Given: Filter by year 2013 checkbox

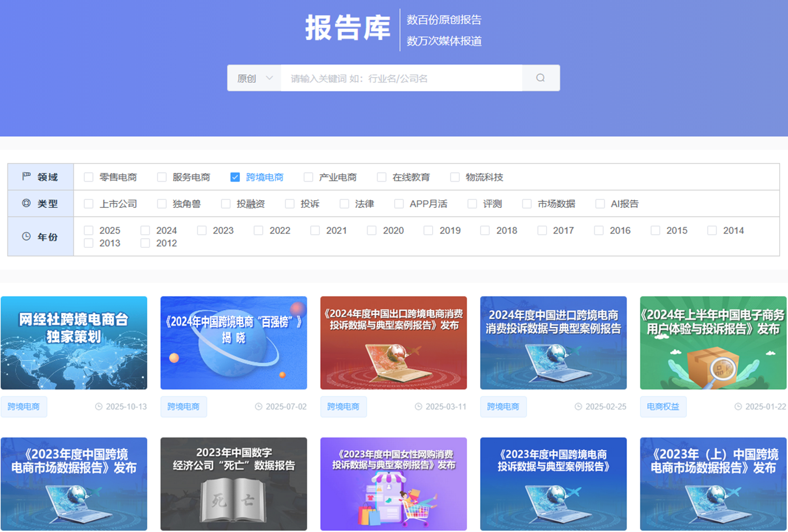Looking at the screenshot, I should (89, 243).
